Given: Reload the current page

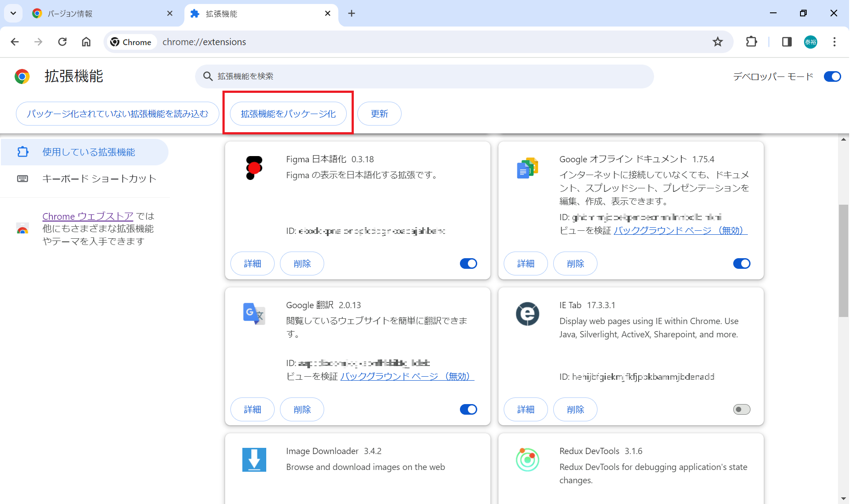Looking at the screenshot, I should click(62, 42).
